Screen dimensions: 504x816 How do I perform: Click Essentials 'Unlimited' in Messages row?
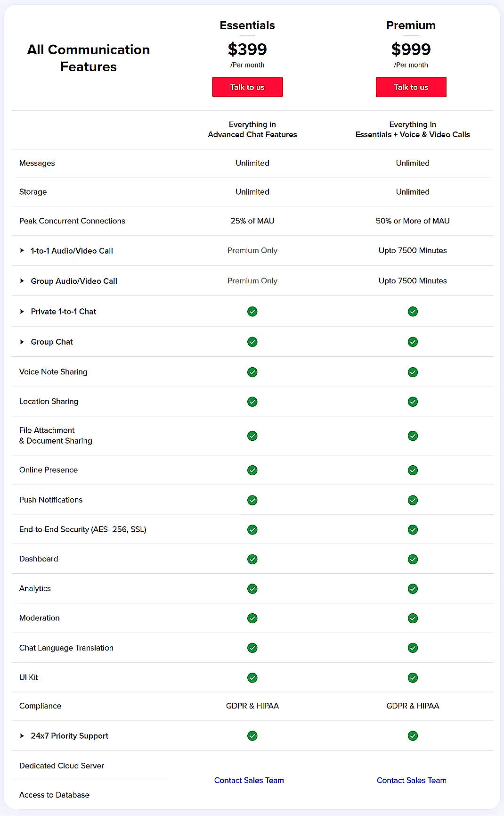click(x=252, y=163)
